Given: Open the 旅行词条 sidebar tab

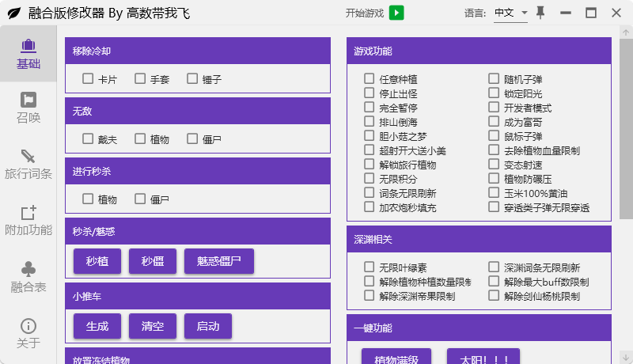Looking at the screenshot, I should tap(28, 165).
